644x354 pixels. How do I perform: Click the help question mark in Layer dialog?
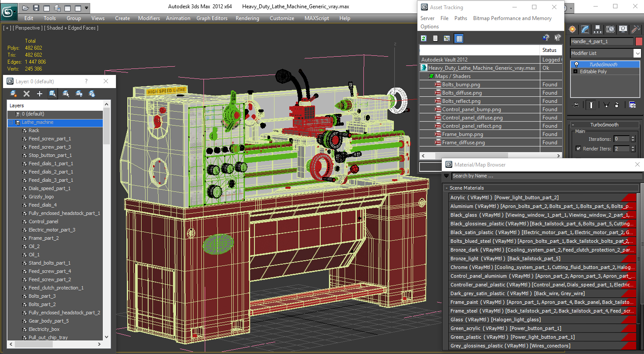coord(86,82)
